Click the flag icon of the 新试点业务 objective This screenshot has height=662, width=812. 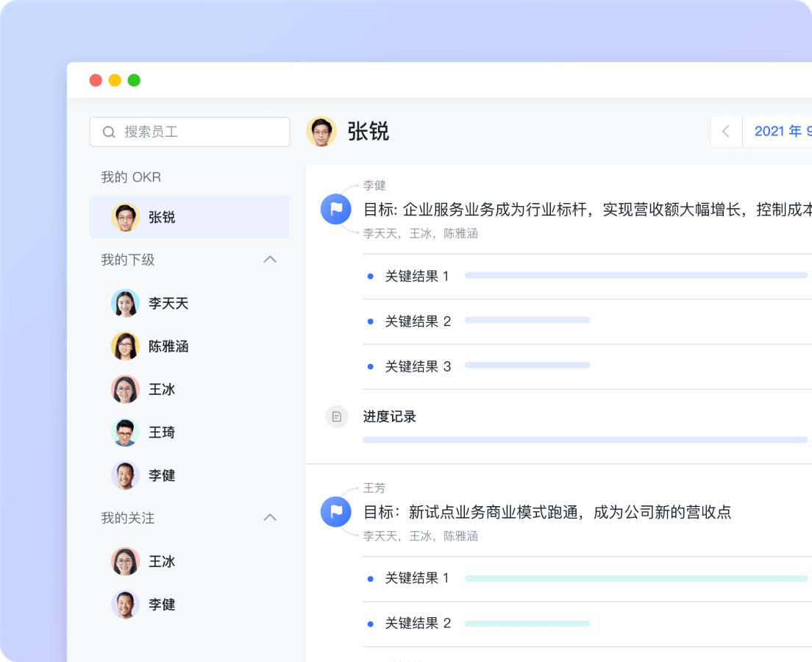point(336,511)
